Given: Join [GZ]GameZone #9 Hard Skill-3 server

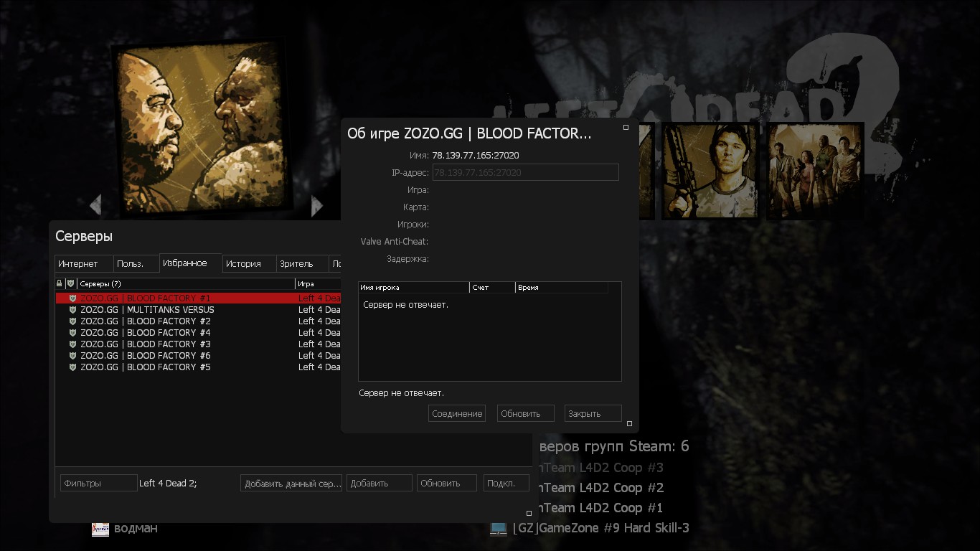Looking at the screenshot, I should click(x=600, y=528).
